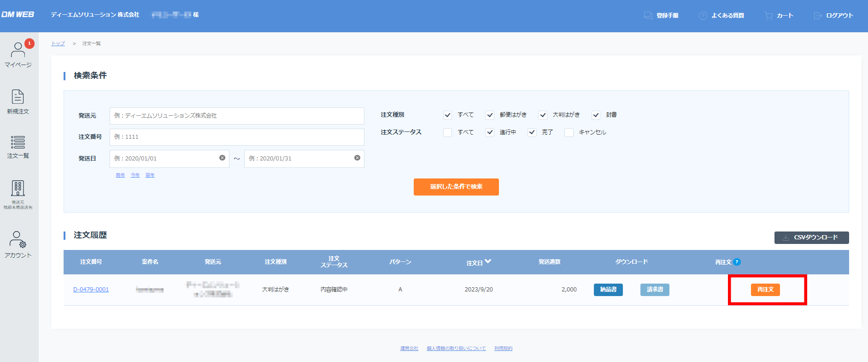Uncheck 大判はがき checkbox
Viewport: 868px width, 362px height.
[543, 115]
